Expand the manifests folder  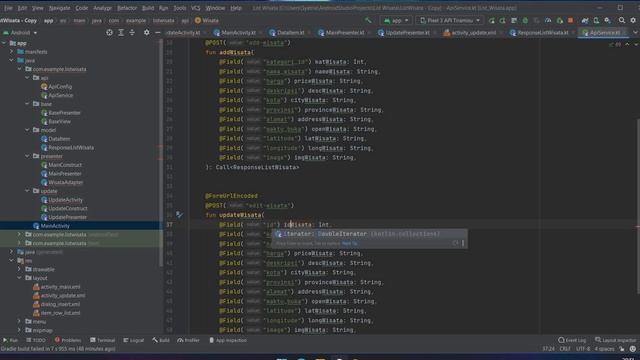pos(12,52)
